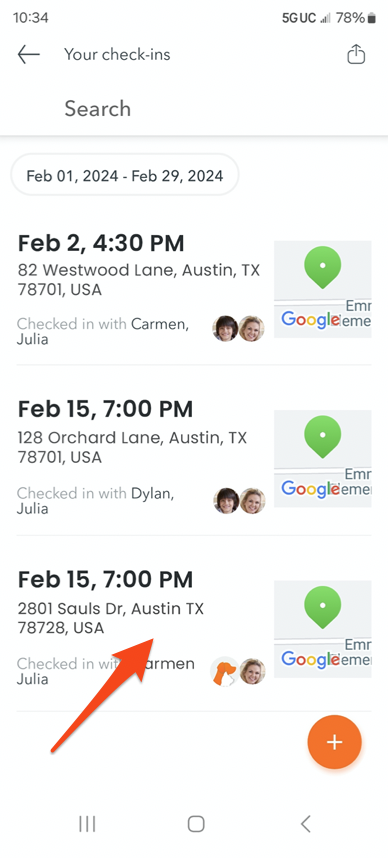Screen dimensions: 388x858
Task: Tap the Android home navigation button
Action: pos(196,824)
